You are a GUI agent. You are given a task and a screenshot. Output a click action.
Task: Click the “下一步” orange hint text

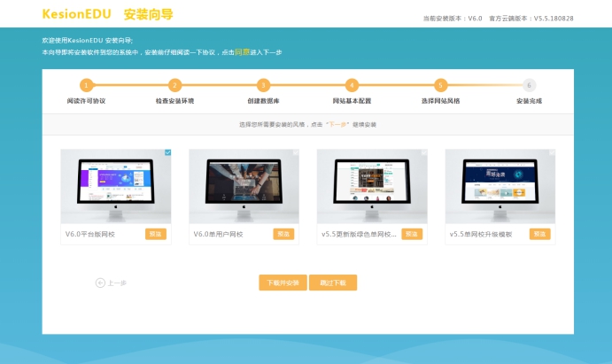(x=337, y=125)
